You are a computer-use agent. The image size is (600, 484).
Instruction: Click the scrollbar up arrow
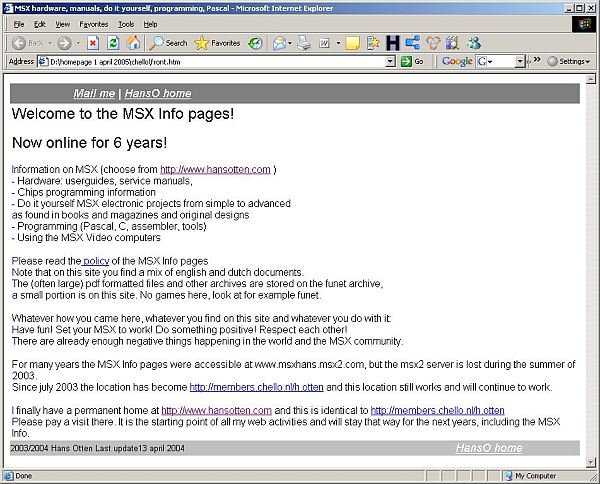(x=591, y=79)
